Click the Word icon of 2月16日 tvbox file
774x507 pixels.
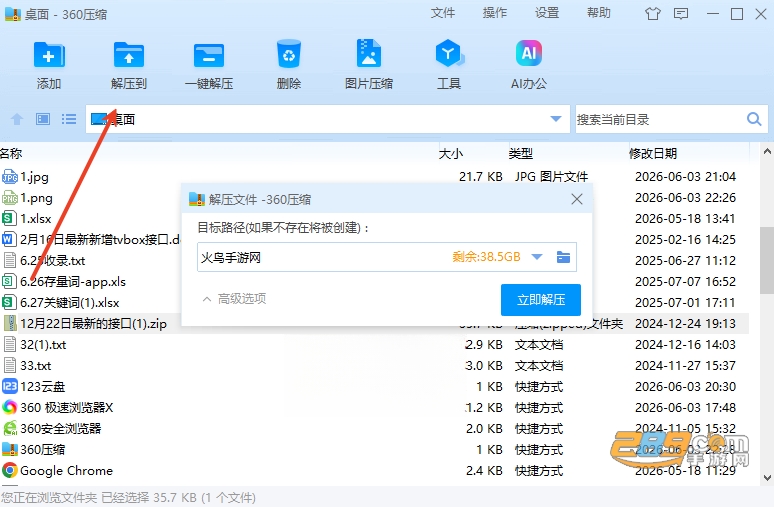(x=9, y=239)
